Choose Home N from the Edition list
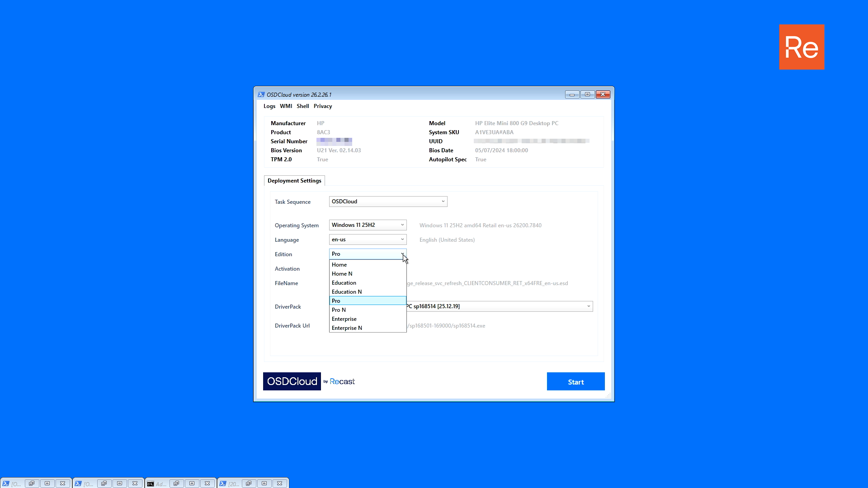The image size is (868, 488). 342,274
